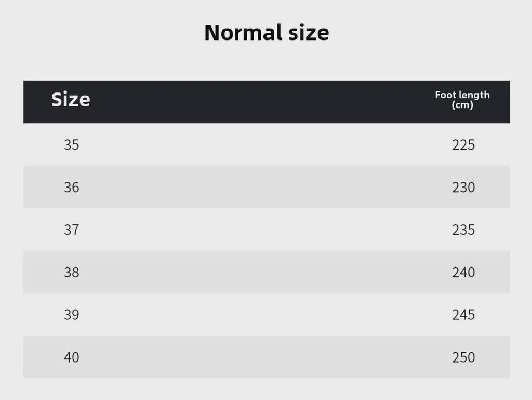532x400 pixels.
Task: Select the size 36 cell
Action: [72, 187]
